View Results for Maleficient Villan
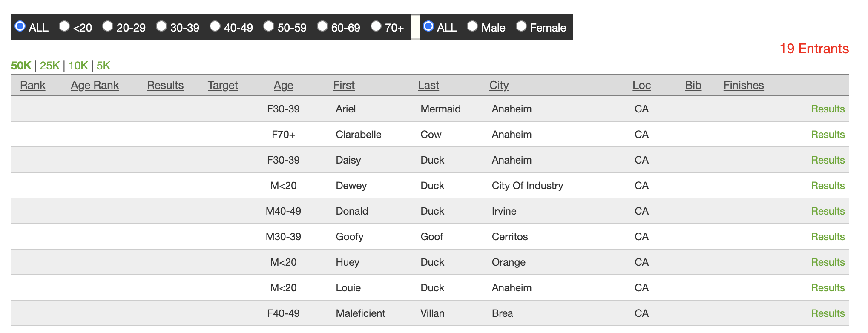The image size is (868, 333). [x=828, y=313]
